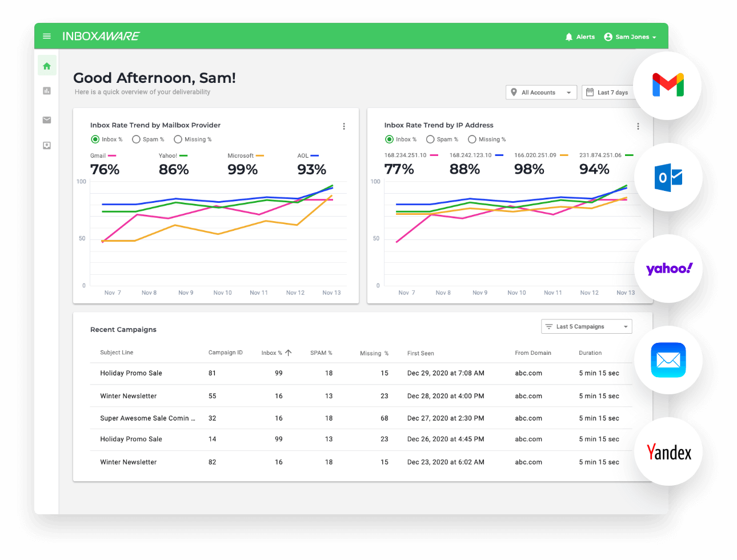737x560 pixels.
Task: Open the bar chart reports sidebar icon
Action: coord(47,91)
